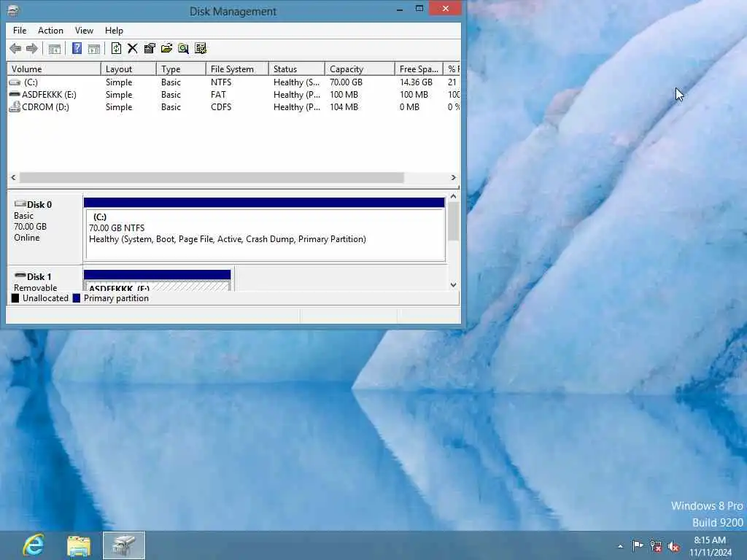Click the volume list horizontal scrollbar thumb
This screenshot has width=747, height=560.
pos(212,177)
